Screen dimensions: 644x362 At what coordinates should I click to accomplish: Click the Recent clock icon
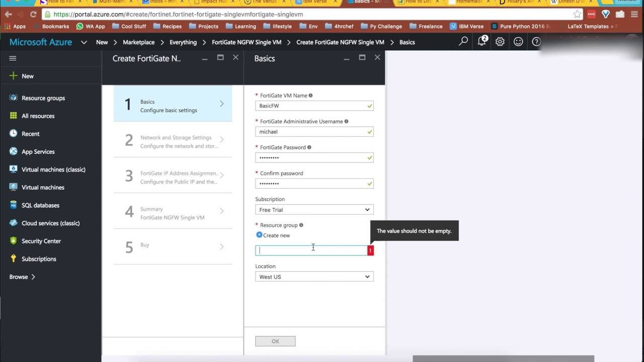click(x=13, y=133)
